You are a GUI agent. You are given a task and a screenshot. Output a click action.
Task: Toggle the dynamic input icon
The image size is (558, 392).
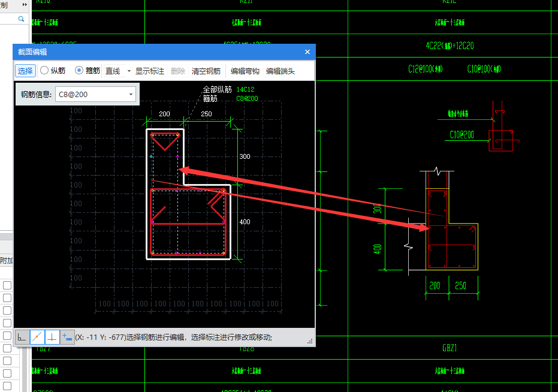67,337
